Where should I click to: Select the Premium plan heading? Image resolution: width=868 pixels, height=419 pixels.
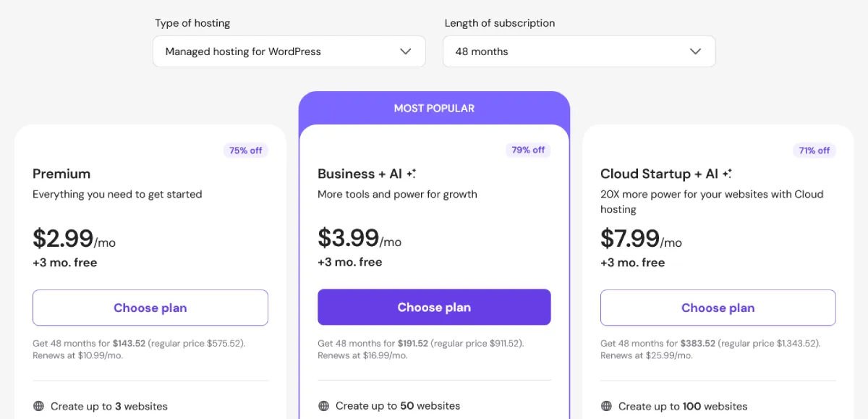(61, 174)
